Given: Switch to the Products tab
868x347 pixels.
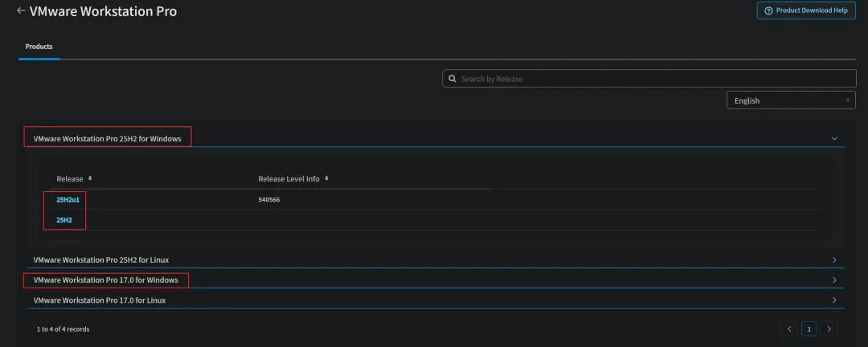Looking at the screenshot, I should (x=39, y=47).
